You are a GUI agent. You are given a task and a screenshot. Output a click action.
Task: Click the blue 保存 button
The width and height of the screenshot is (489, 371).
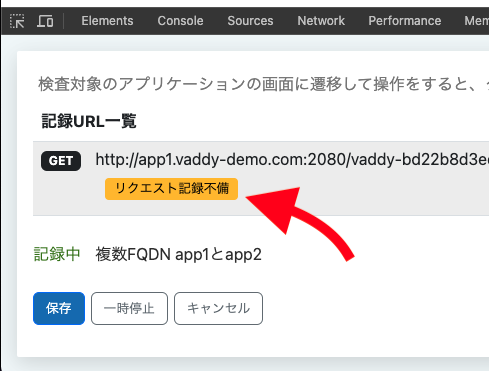coord(59,308)
